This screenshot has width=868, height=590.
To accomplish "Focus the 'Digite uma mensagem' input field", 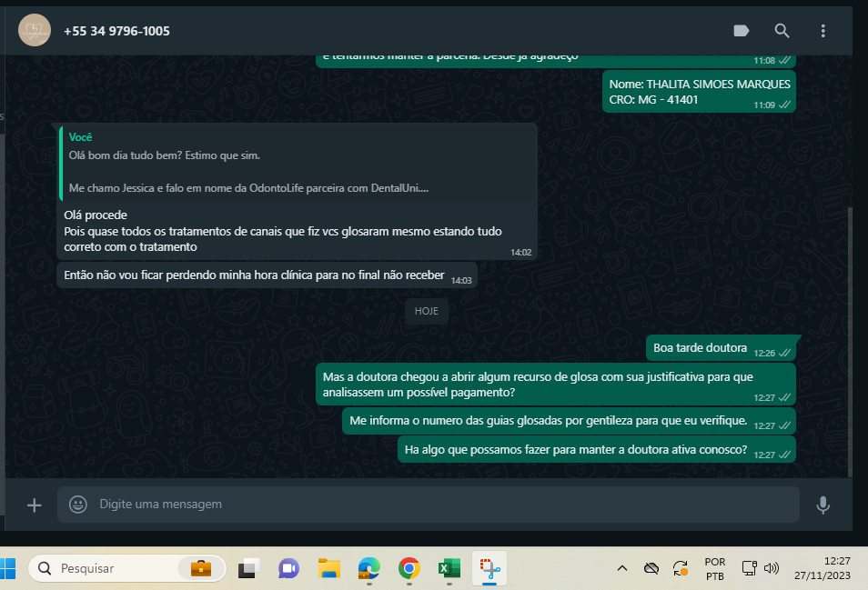I will tap(437, 505).
